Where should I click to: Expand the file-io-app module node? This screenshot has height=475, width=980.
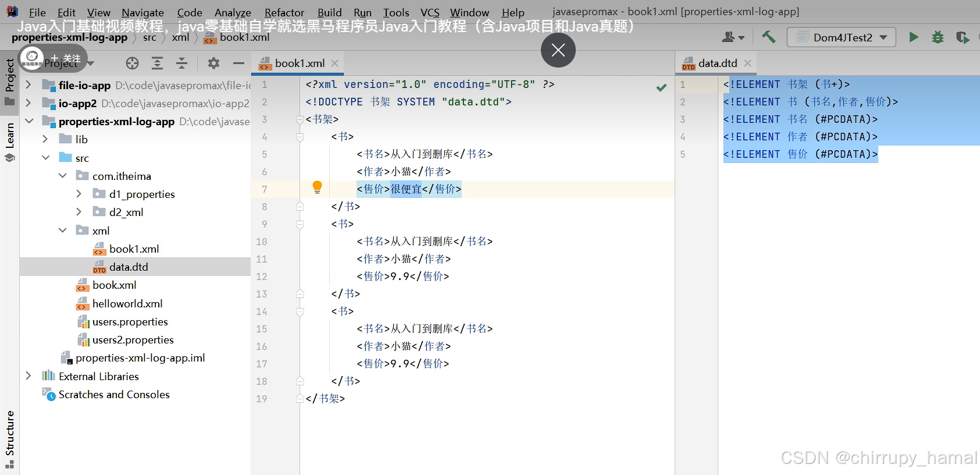pyautogui.click(x=28, y=85)
